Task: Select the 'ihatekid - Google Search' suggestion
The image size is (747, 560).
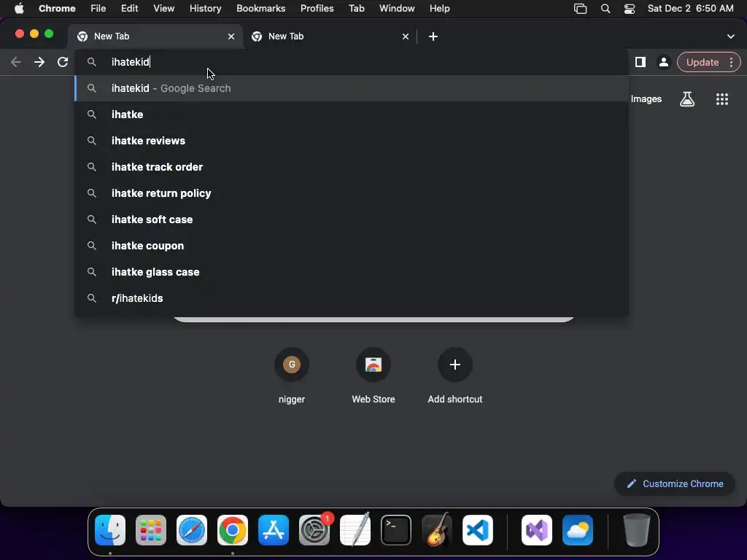Action: point(352,88)
